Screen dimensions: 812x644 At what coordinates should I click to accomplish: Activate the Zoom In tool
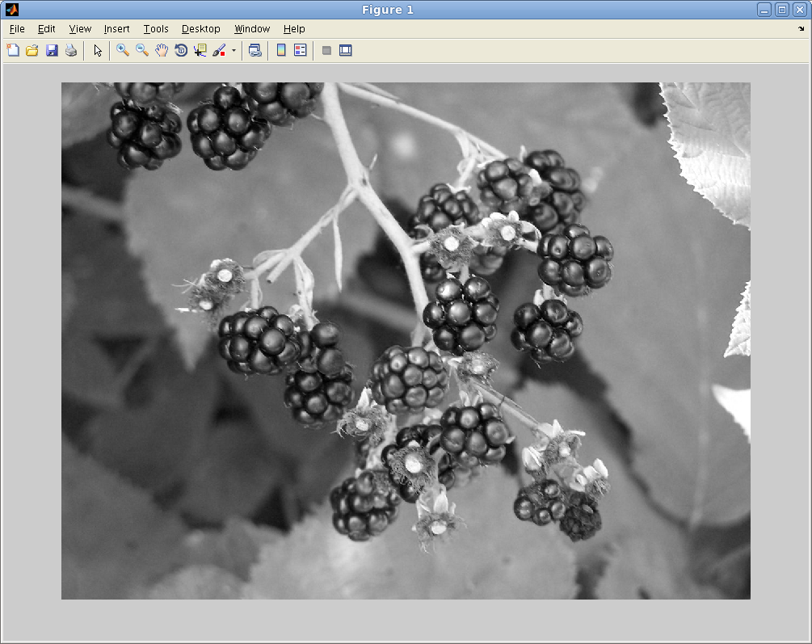click(123, 50)
